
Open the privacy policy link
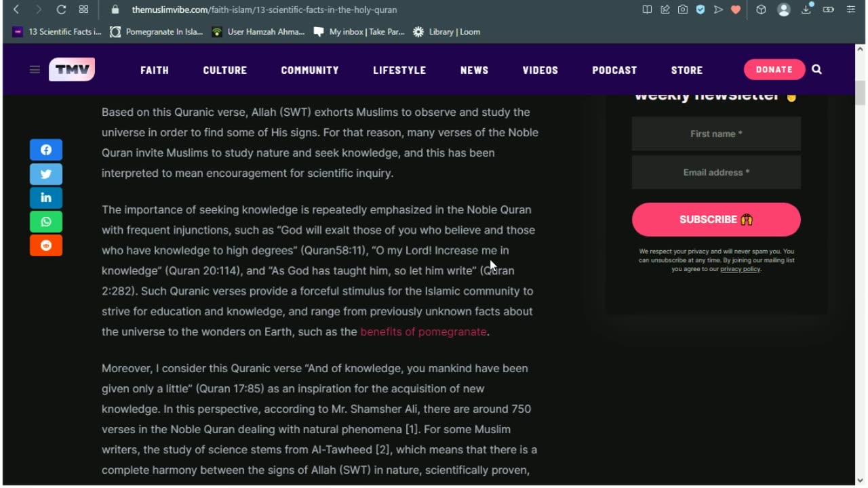point(740,269)
